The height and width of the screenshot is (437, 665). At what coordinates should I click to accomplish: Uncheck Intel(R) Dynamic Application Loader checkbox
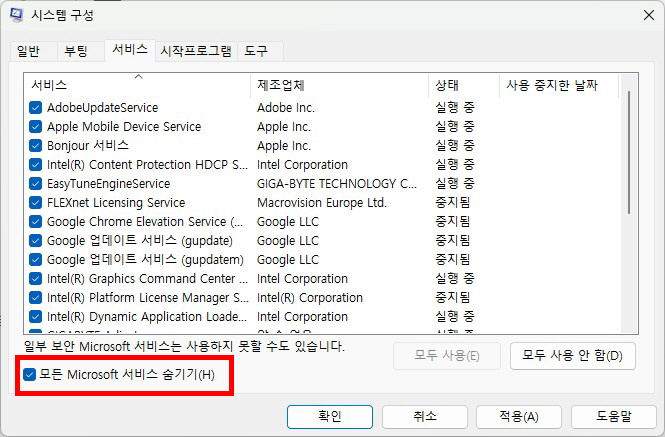pyautogui.click(x=36, y=317)
